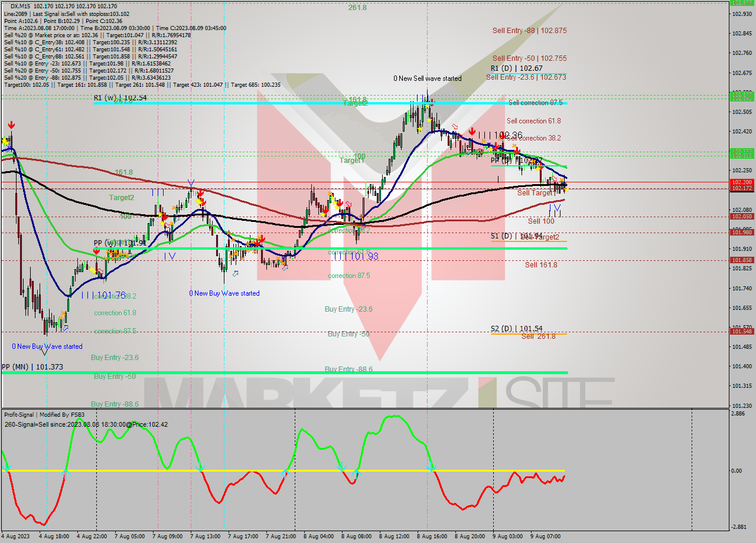The height and width of the screenshot is (543, 756).
Task: Click the 101.548 price tag on axis
Action: 742,332
